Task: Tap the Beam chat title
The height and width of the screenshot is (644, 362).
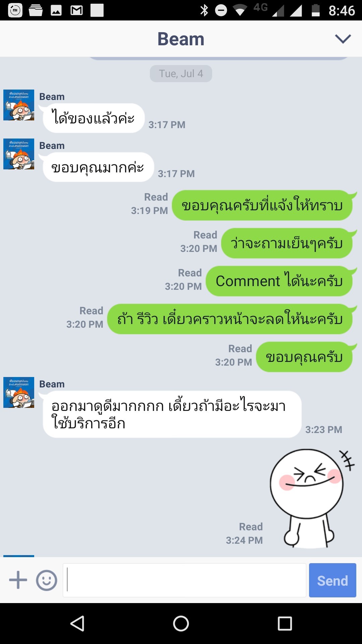Action: [181, 39]
